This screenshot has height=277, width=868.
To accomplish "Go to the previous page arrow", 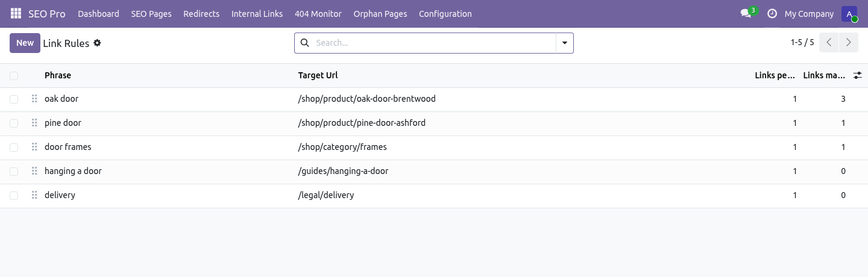I will coord(829,42).
